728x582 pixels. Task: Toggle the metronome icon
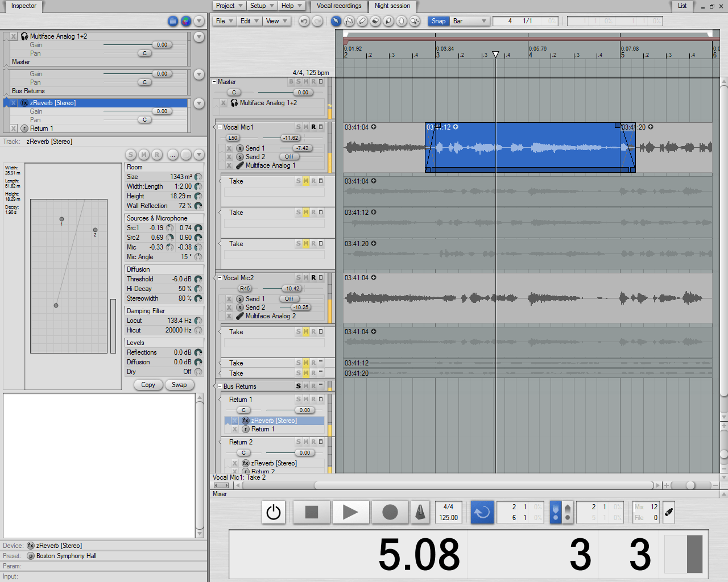tap(420, 512)
